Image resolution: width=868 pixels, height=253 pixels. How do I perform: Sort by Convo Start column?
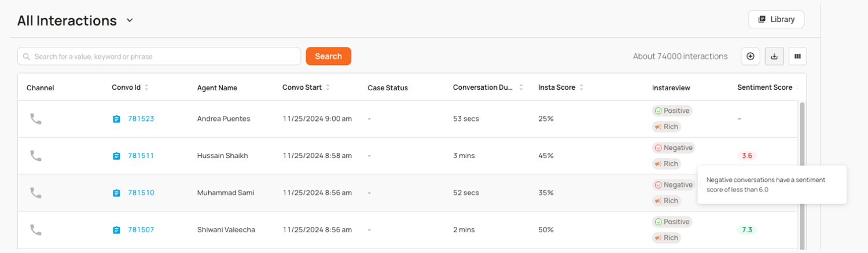pos(328,87)
